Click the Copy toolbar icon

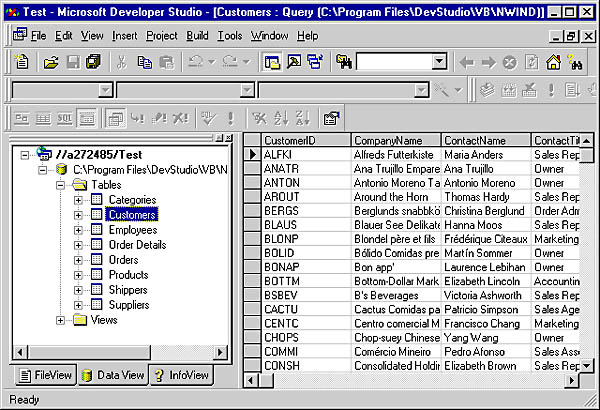(x=143, y=62)
